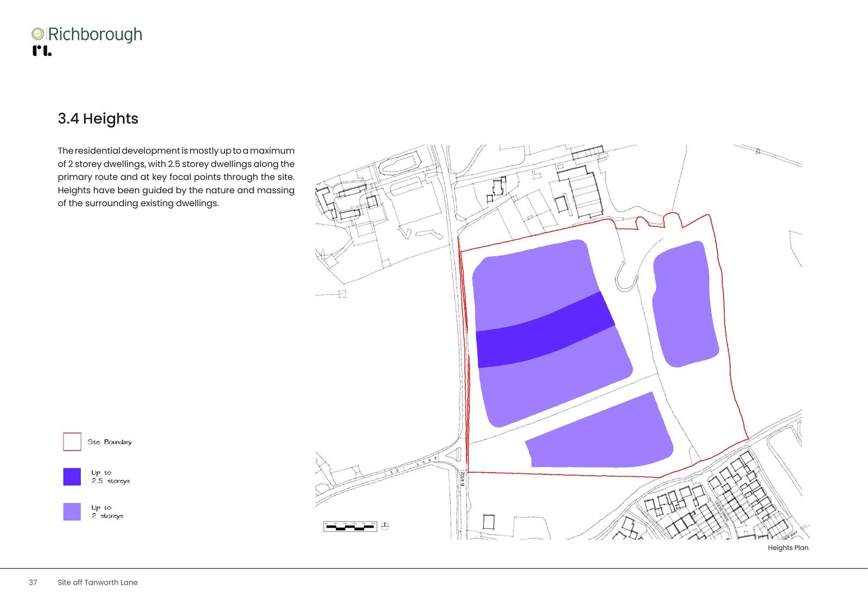Click the 'Site Boundary' legend label
Viewport: 868px width, 614px height.
[110, 442]
